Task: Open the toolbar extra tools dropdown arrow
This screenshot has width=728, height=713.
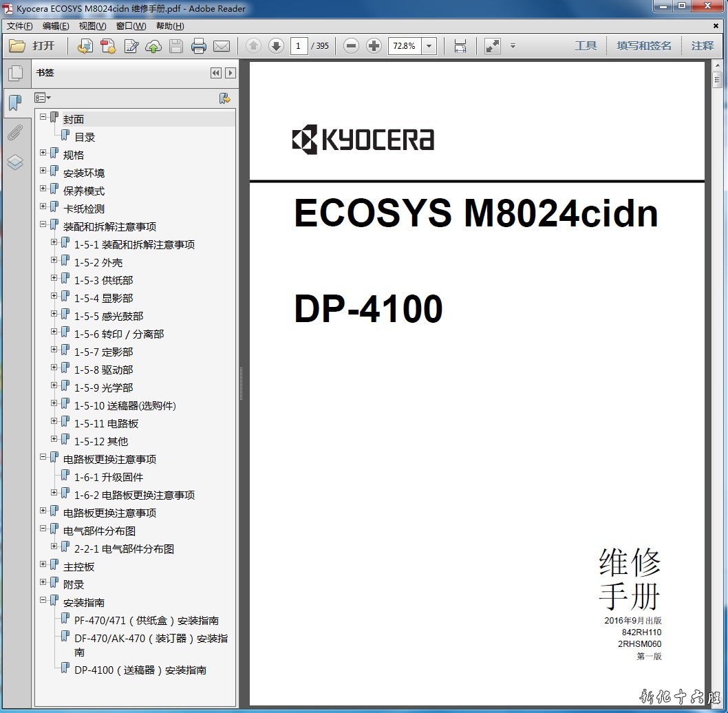Action: pyautogui.click(x=513, y=46)
